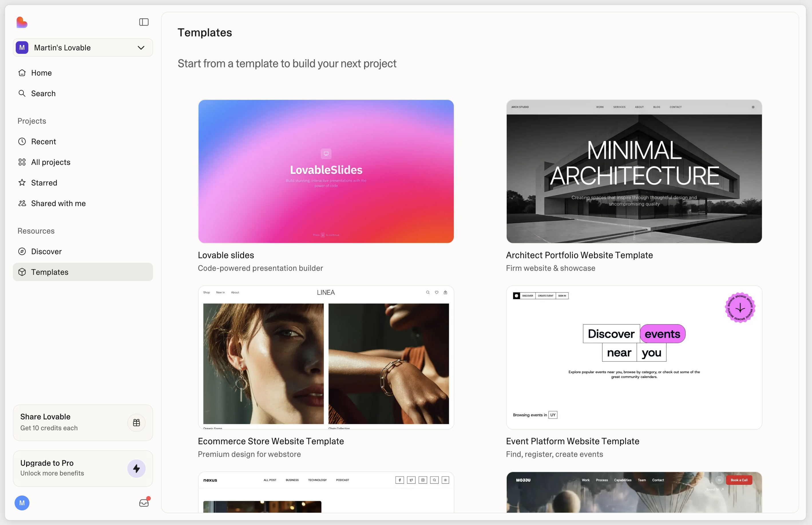Toggle the sidebar collapse icon
The width and height of the screenshot is (812, 525).
coord(144,22)
